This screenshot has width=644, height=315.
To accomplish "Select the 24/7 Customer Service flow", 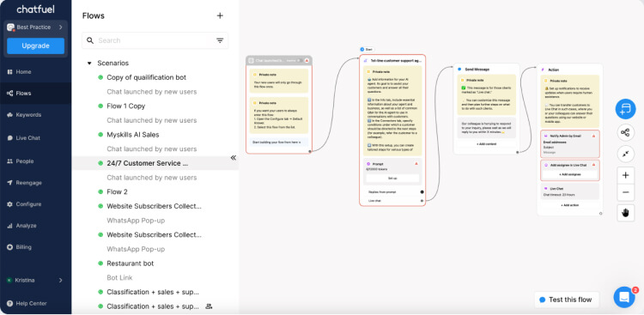I will click(147, 163).
